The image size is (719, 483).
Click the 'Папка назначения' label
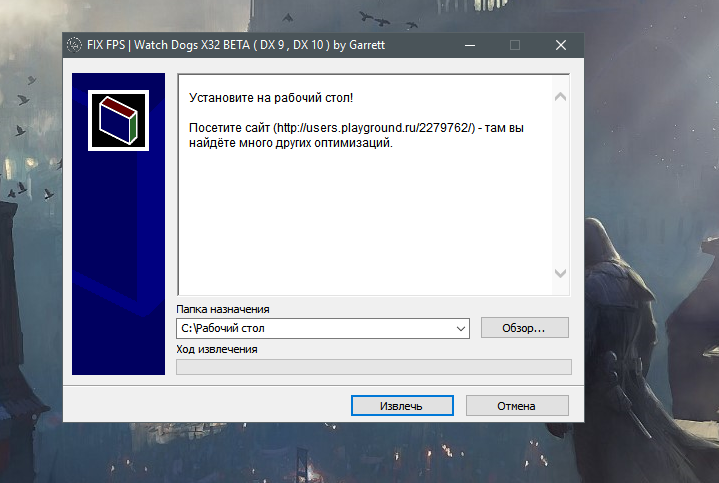[223, 309]
